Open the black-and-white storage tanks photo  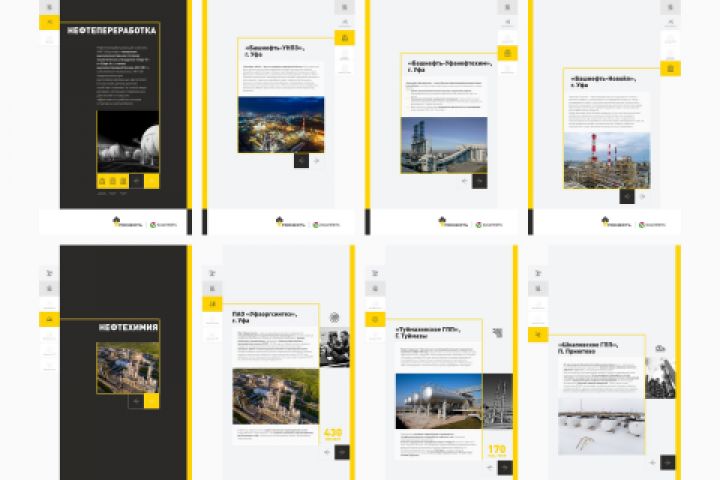tap(128, 141)
